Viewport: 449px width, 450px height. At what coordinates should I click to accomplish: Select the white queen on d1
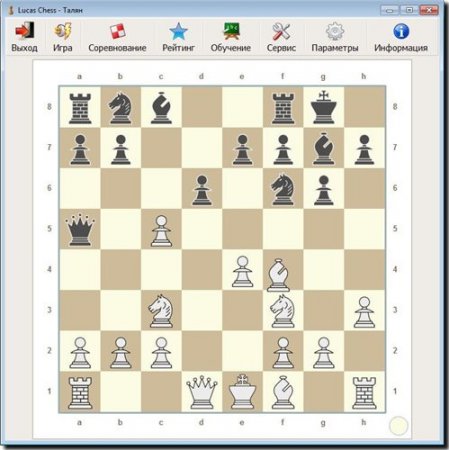click(x=202, y=392)
